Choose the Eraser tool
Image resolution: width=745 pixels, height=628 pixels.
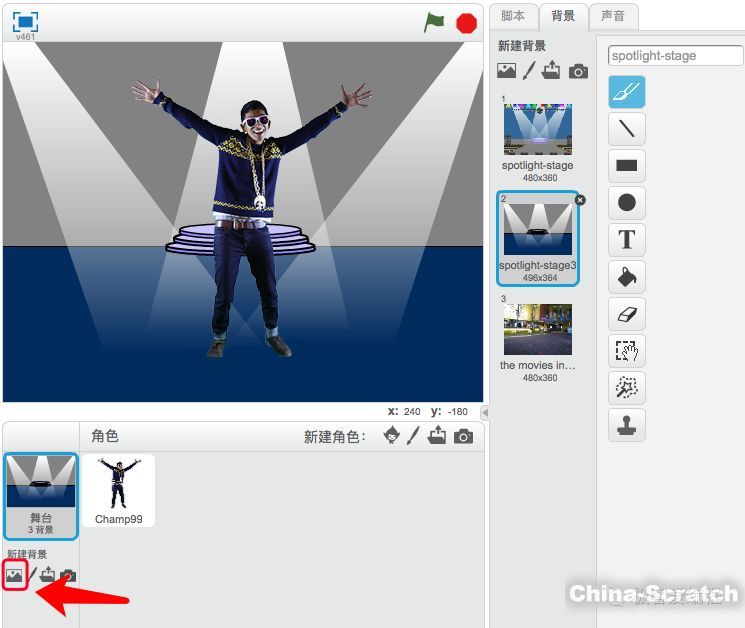626,314
